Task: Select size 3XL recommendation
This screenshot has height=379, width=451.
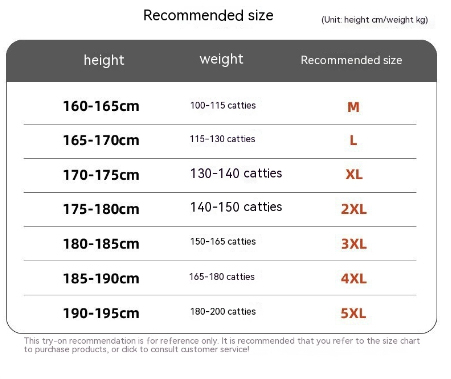Action: pyautogui.click(x=354, y=244)
